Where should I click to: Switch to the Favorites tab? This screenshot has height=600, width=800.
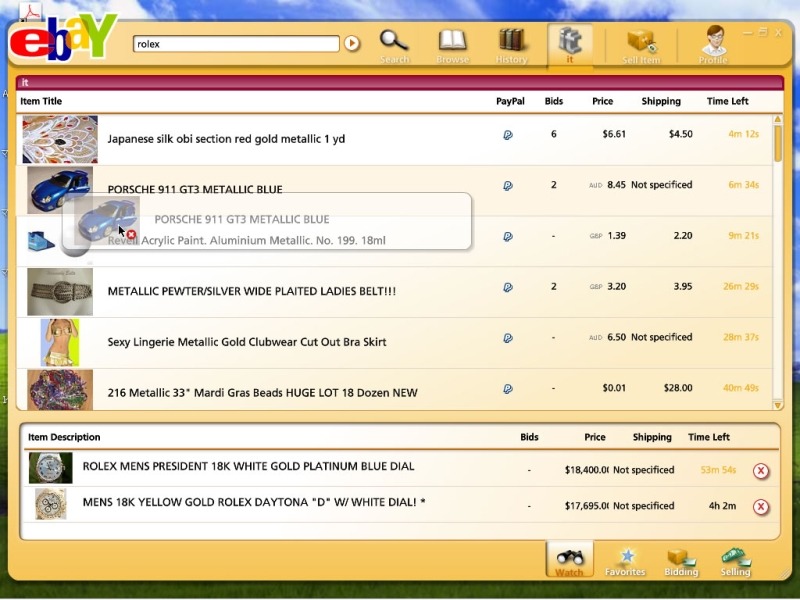click(x=625, y=562)
